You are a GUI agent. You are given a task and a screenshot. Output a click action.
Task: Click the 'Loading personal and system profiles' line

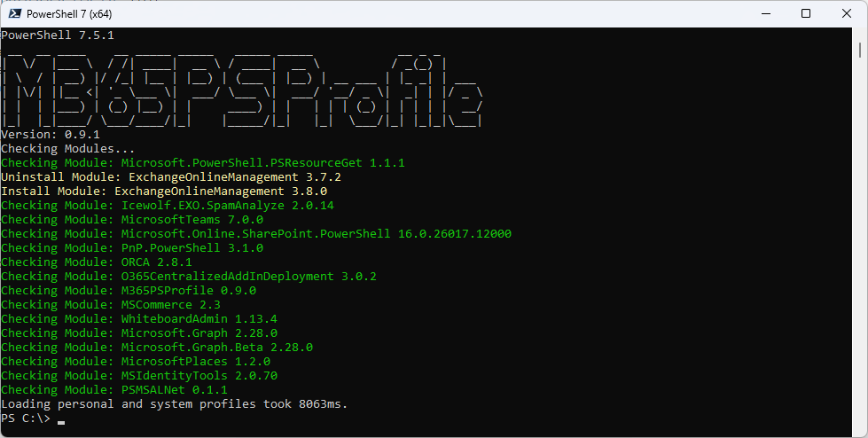click(x=175, y=404)
